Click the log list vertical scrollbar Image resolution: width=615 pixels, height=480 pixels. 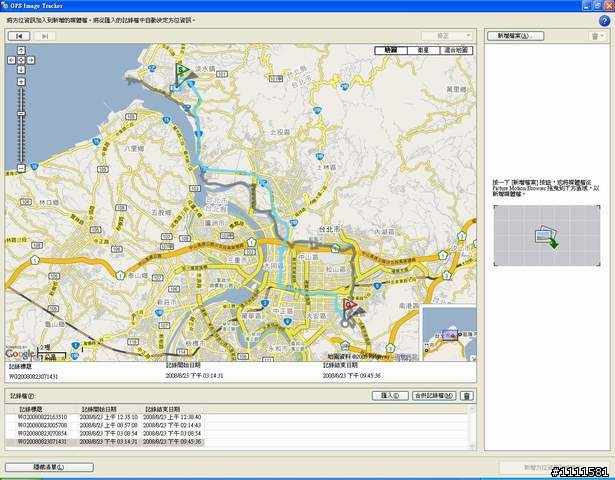(x=472, y=427)
